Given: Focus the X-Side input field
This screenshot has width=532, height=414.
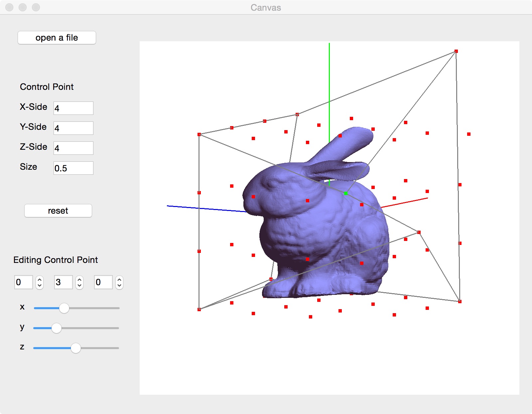Looking at the screenshot, I should (73, 108).
